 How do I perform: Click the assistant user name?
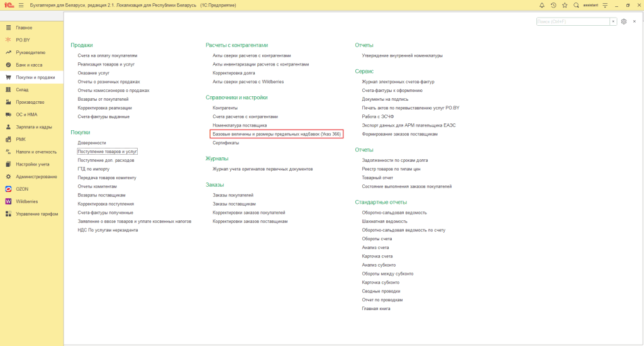pyautogui.click(x=589, y=5)
